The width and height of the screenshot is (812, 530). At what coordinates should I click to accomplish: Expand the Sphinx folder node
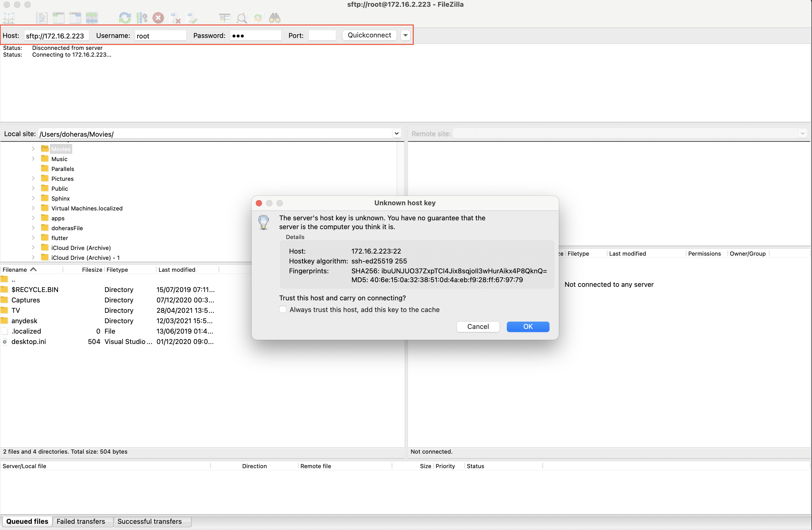click(x=33, y=198)
